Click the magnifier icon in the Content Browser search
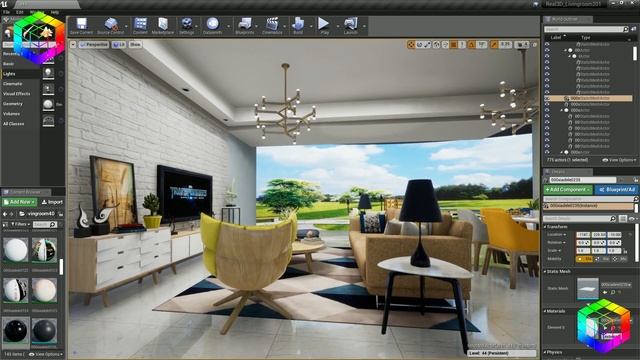Viewport: 640px width, 360px height. pos(53,224)
